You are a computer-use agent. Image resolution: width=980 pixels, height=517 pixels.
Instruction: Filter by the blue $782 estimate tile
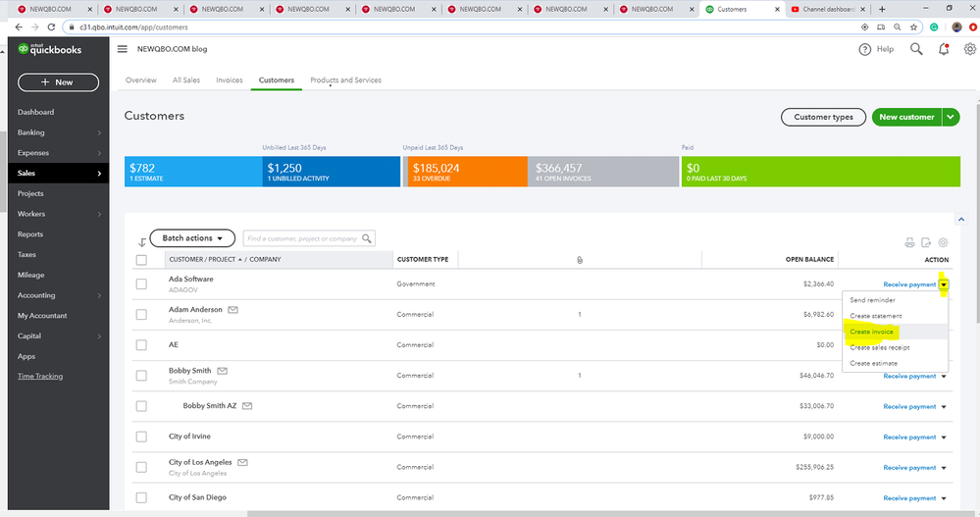point(193,172)
